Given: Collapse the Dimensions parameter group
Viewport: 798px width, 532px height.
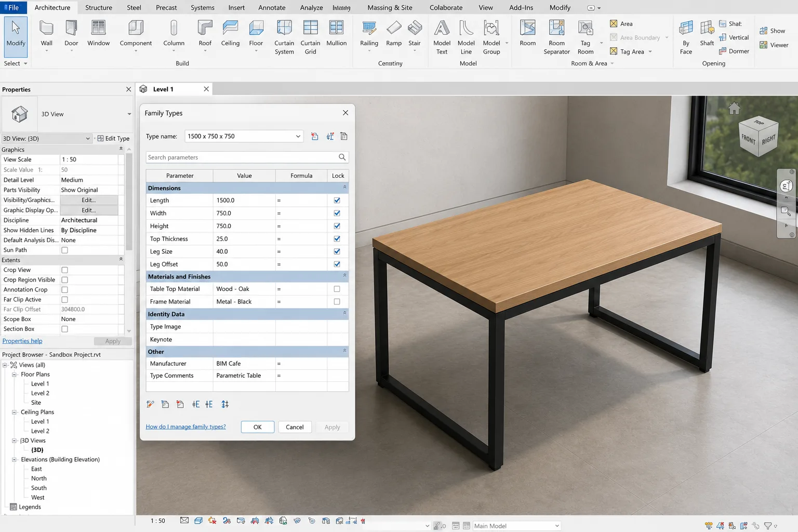Looking at the screenshot, I should click(344, 187).
